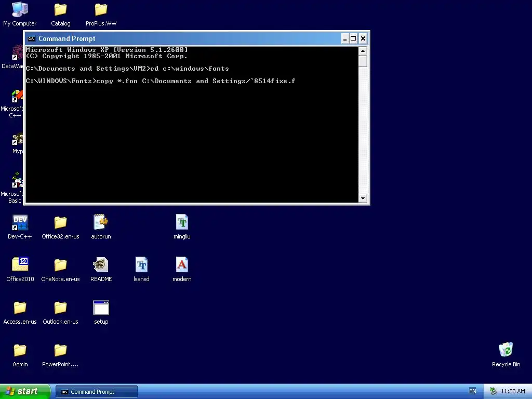
Task: Open the Command Prompt title bar system icon
Action: 32,38
